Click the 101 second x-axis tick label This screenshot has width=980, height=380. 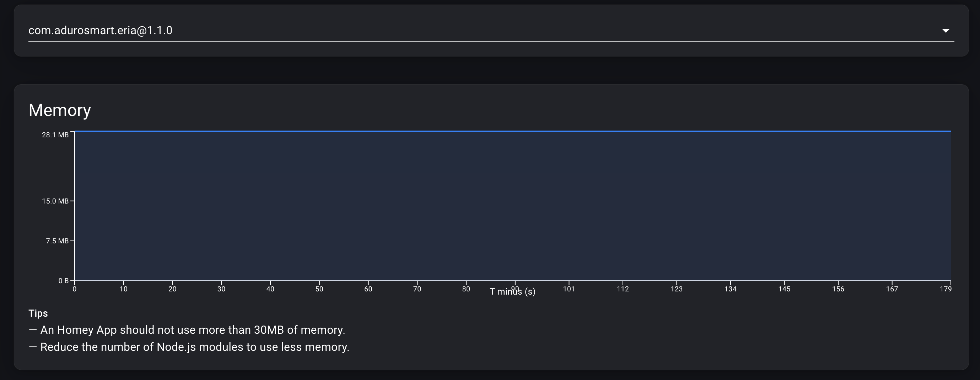tap(569, 289)
